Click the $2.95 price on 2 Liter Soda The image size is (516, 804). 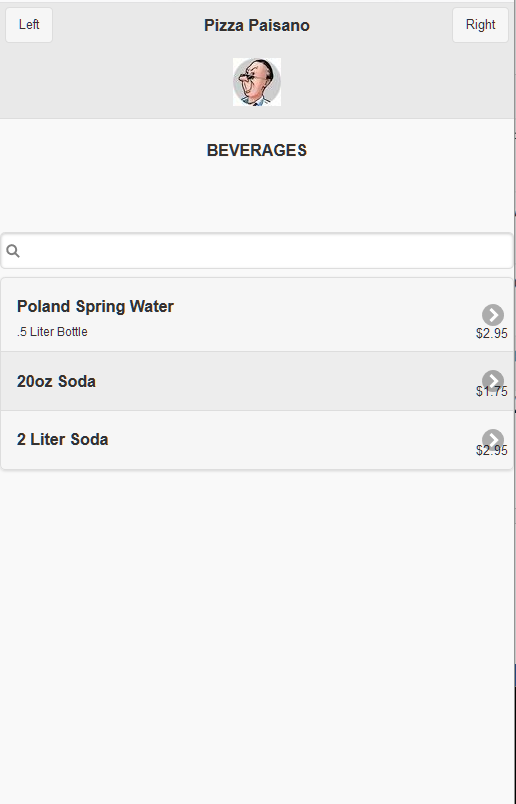(x=491, y=450)
